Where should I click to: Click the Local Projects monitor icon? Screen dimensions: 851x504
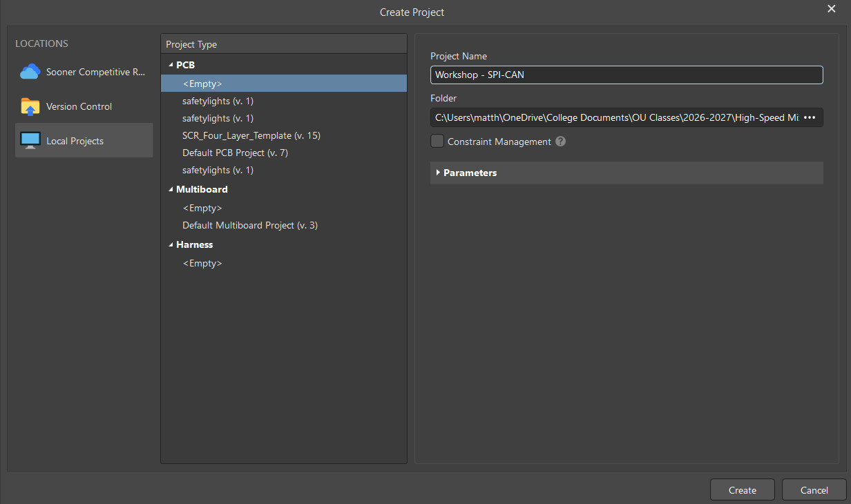30,141
